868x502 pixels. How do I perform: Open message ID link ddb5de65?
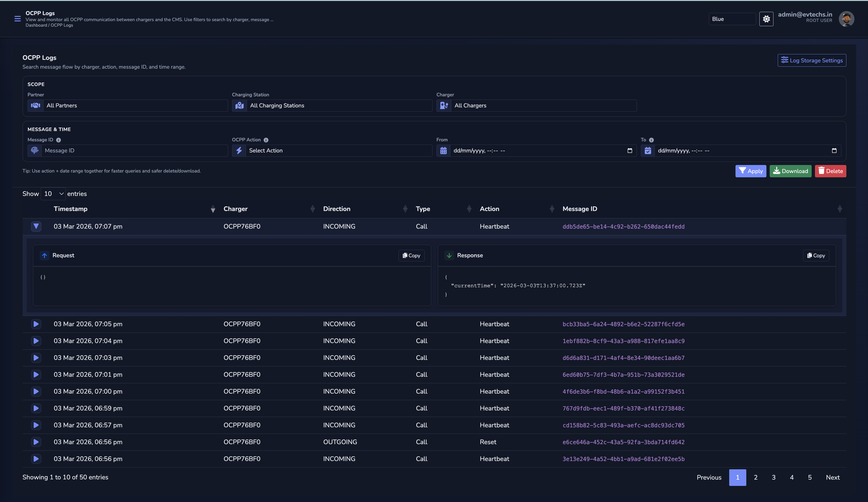pyautogui.click(x=623, y=226)
